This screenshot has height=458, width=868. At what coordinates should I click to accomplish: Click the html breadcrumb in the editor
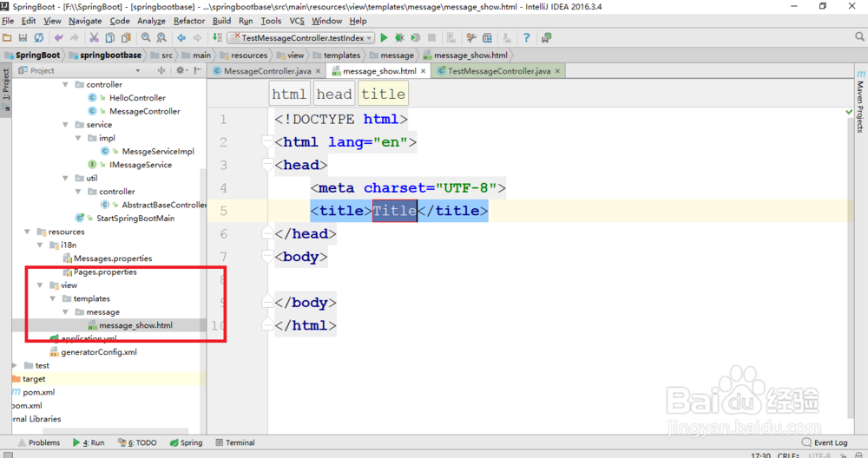click(x=289, y=94)
